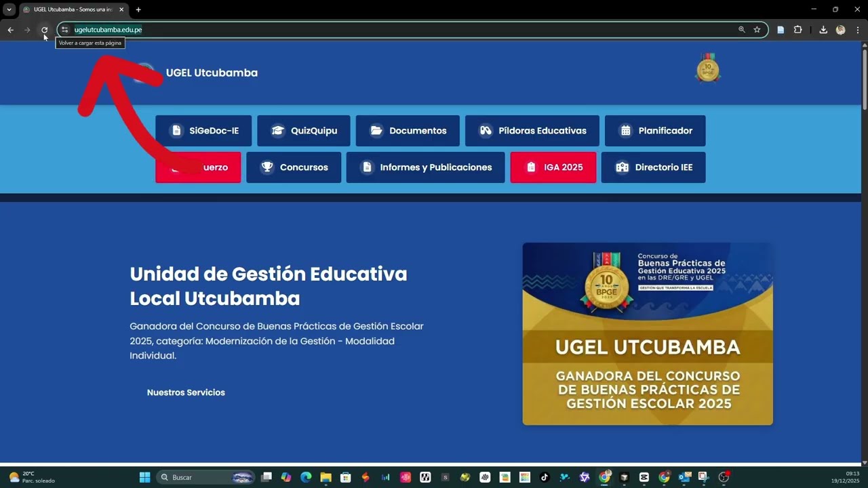Go back using the browser back arrow

(10, 30)
